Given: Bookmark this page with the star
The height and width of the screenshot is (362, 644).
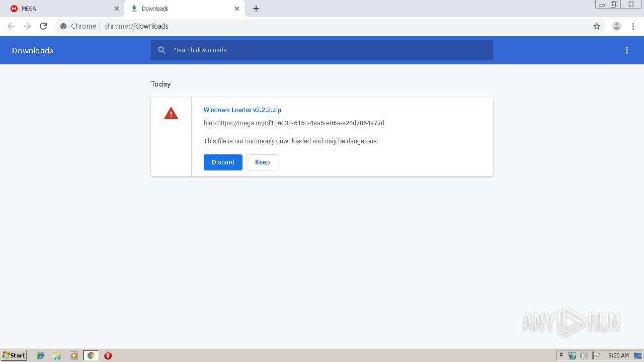Looking at the screenshot, I should (597, 26).
